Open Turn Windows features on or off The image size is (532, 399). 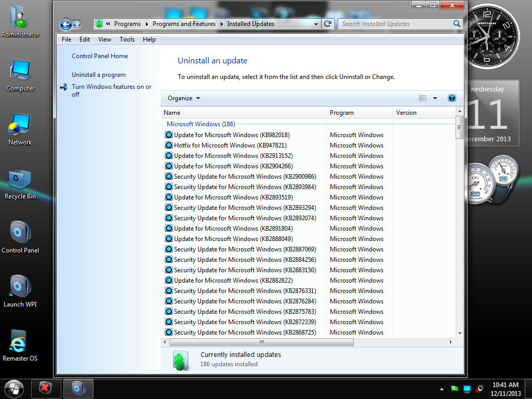tap(111, 90)
